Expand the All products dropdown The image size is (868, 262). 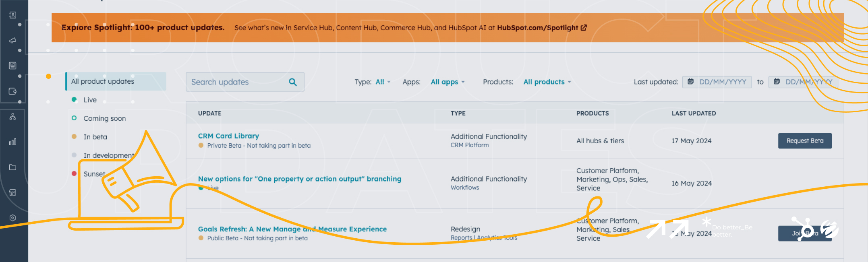(547, 82)
